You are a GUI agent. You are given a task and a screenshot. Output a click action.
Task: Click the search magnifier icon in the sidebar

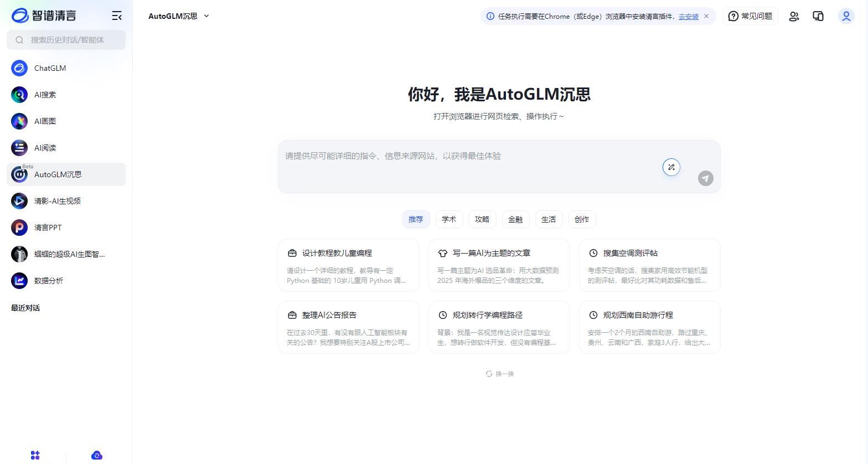tap(19, 40)
